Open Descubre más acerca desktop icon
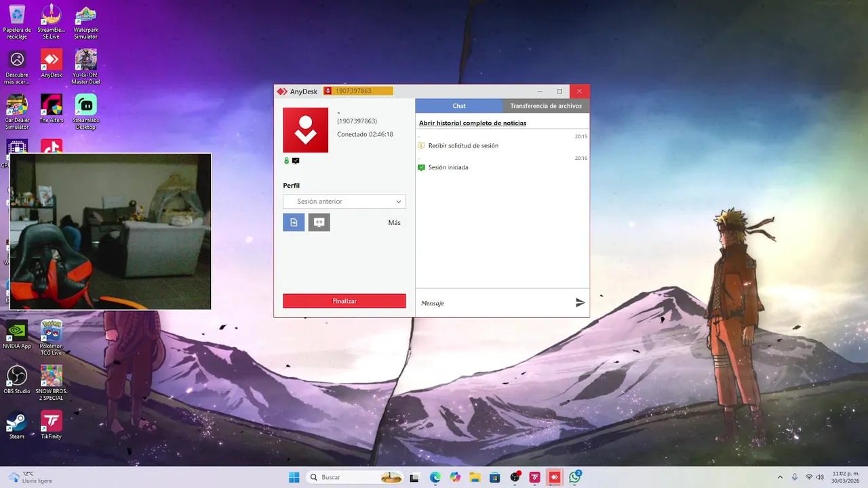Screen dimensions: 868x488 click(17, 66)
